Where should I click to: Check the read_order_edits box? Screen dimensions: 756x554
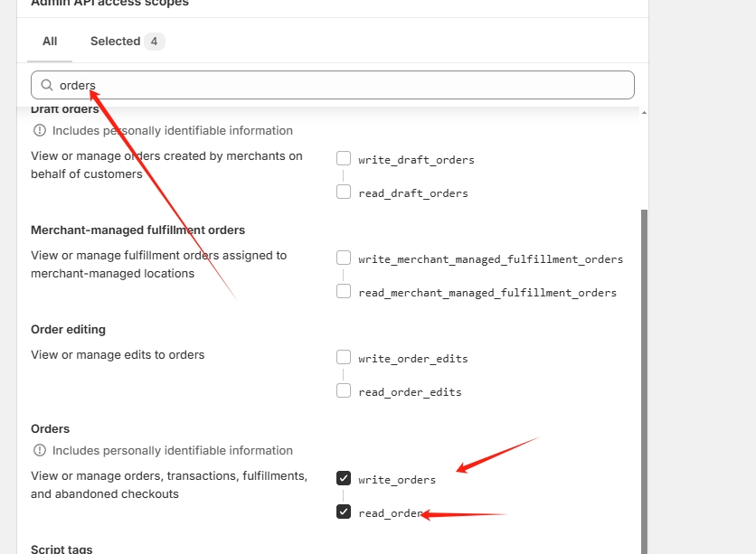point(344,390)
